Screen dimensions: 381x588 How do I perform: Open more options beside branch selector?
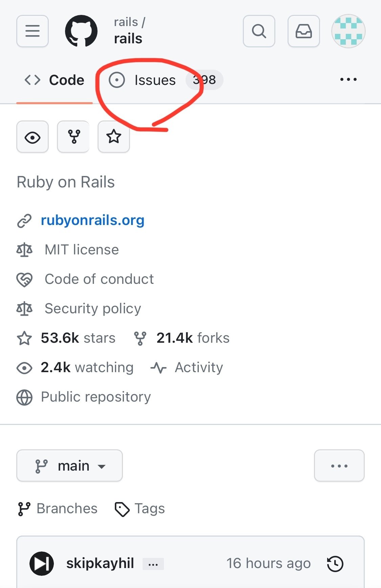point(339,466)
